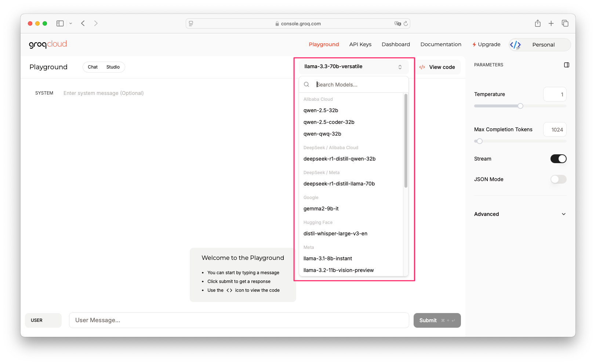Screen dimensions: 596x364
Task: Open the Documentation nav tab
Action: (441, 44)
